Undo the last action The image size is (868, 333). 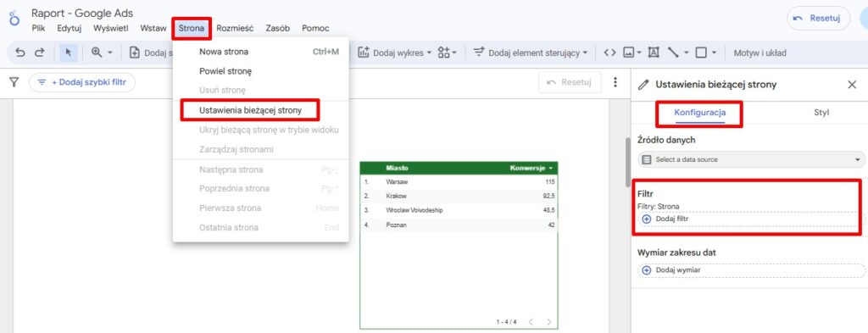pos(20,53)
